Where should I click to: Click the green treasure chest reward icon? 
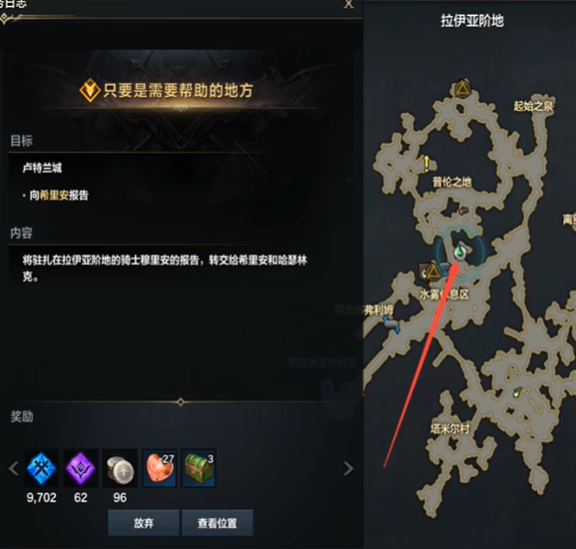[x=199, y=468]
